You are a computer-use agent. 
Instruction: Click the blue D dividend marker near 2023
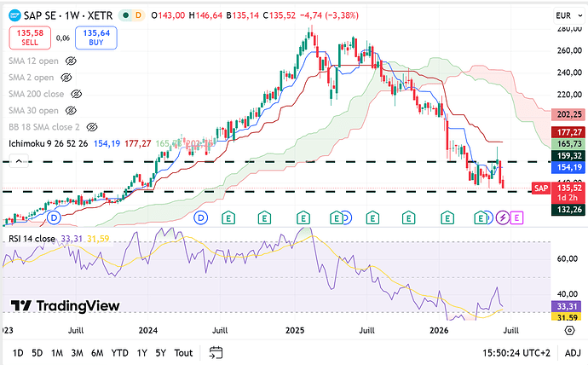coord(54,217)
